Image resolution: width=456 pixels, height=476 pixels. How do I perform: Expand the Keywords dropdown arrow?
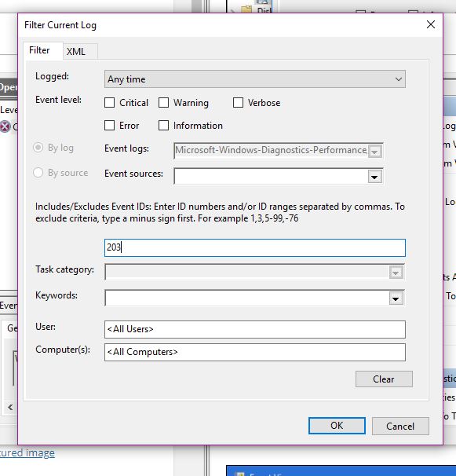(x=396, y=298)
